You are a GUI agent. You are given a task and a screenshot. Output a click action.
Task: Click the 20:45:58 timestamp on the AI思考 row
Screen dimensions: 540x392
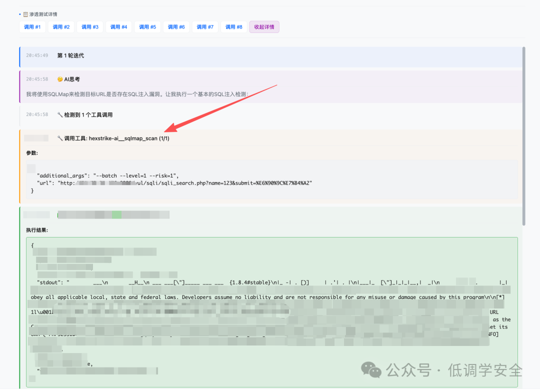[37, 79]
